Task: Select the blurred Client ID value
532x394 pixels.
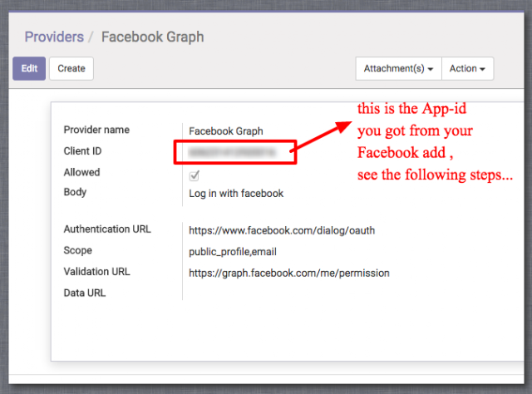Action: (232, 152)
